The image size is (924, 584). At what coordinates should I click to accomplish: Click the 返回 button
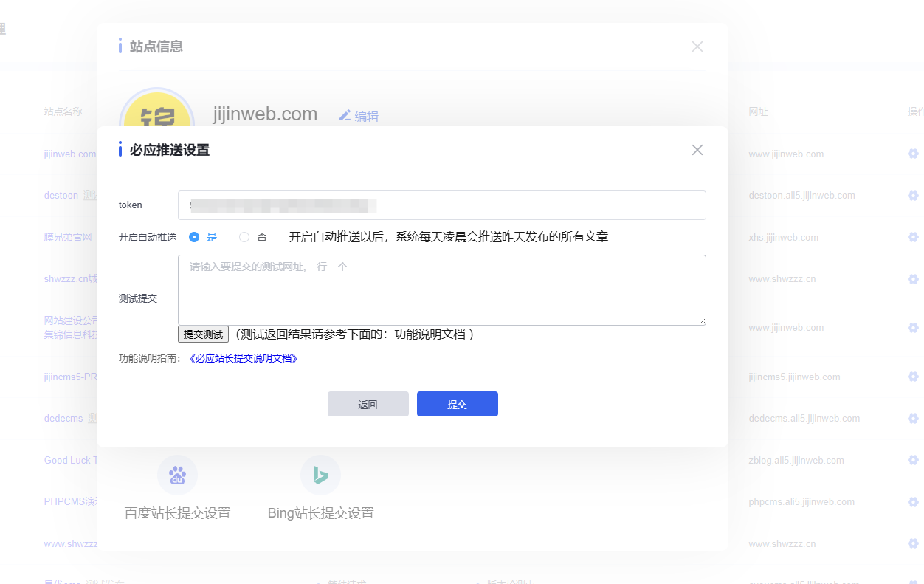point(368,404)
